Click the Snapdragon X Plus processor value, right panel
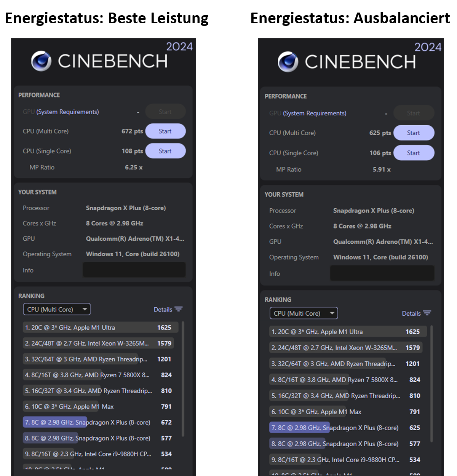The height and width of the screenshot is (476, 457). click(374, 211)
